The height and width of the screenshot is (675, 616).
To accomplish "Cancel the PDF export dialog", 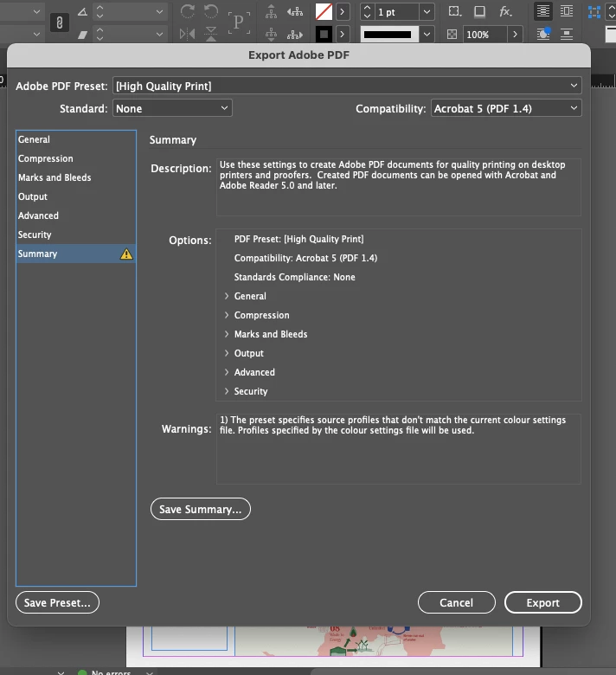I will pos(456,602).
